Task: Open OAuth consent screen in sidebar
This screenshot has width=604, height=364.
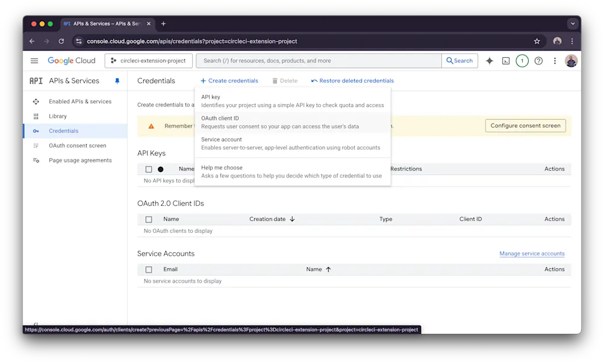Action: click(78, 146)
